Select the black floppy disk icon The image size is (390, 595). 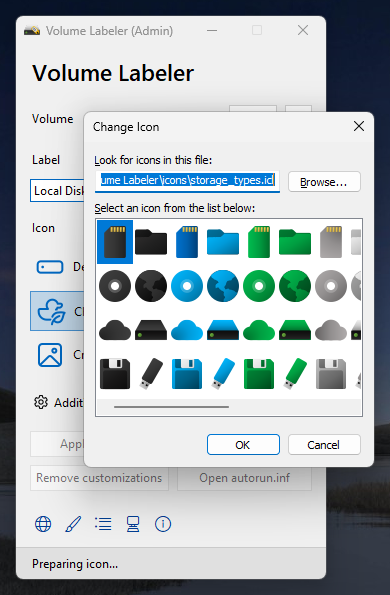tap(115, 374)
